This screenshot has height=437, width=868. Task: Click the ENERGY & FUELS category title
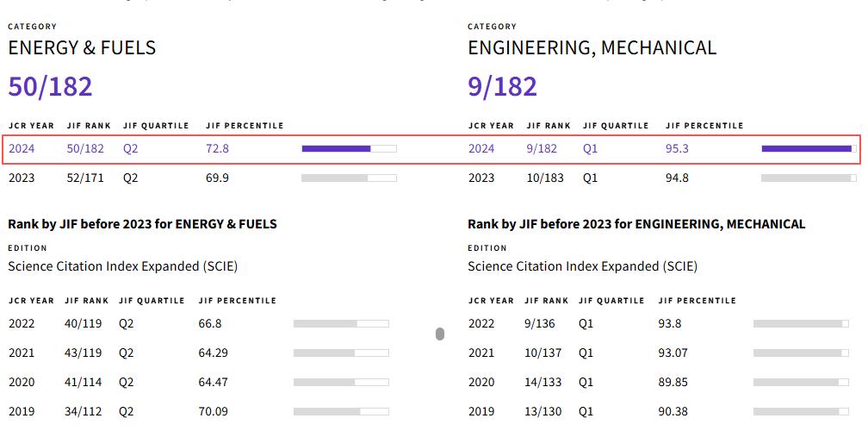[x=82, y=47]
